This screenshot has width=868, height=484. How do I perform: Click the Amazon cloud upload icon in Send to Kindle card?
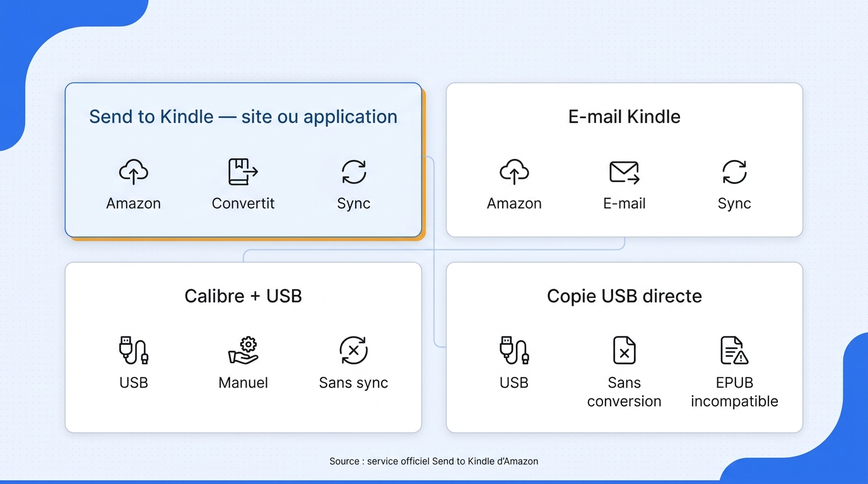tap(133, 171)
